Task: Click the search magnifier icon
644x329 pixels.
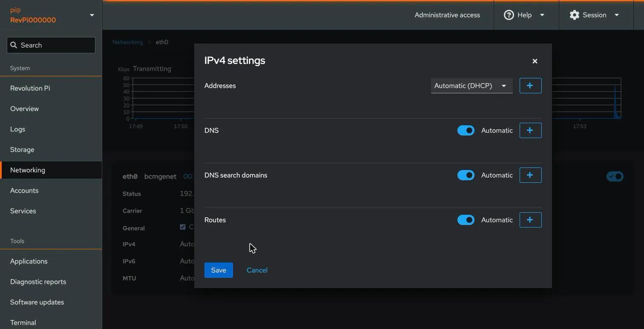Action: (14, 45)
